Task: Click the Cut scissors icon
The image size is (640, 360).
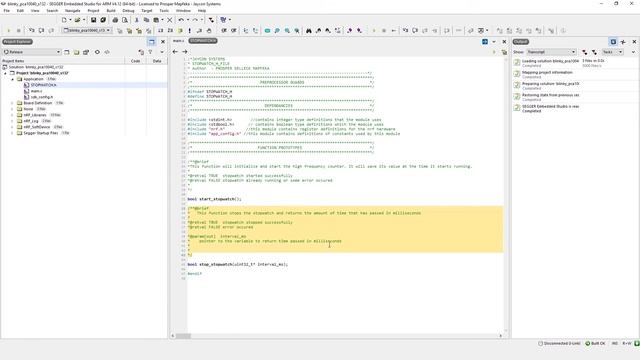Action: (x=137, y=20)
